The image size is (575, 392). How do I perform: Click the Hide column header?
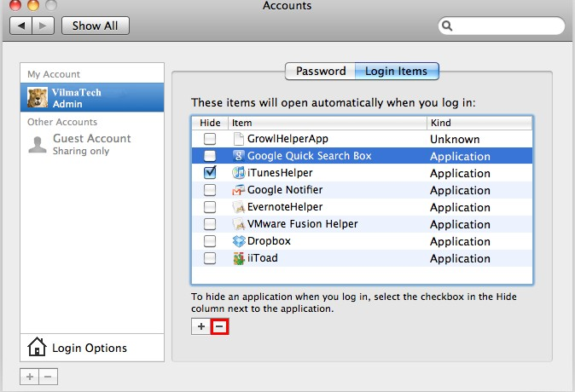click(210, 123)
